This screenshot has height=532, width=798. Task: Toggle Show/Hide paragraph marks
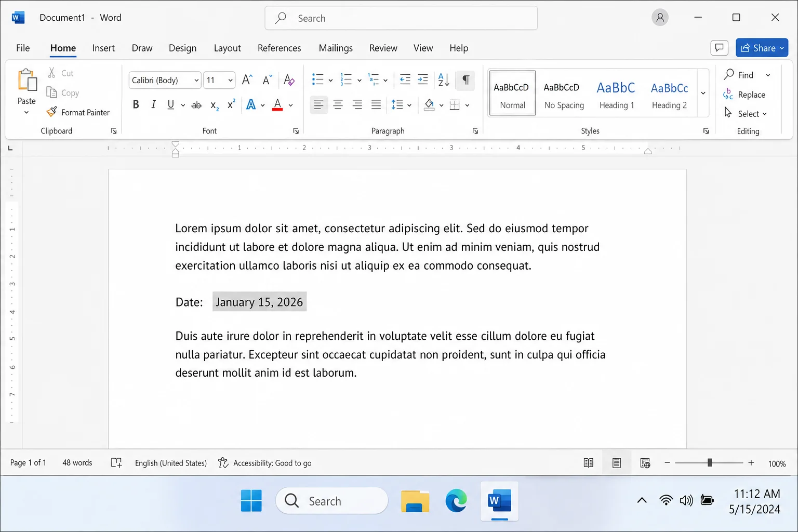point(465,80)
